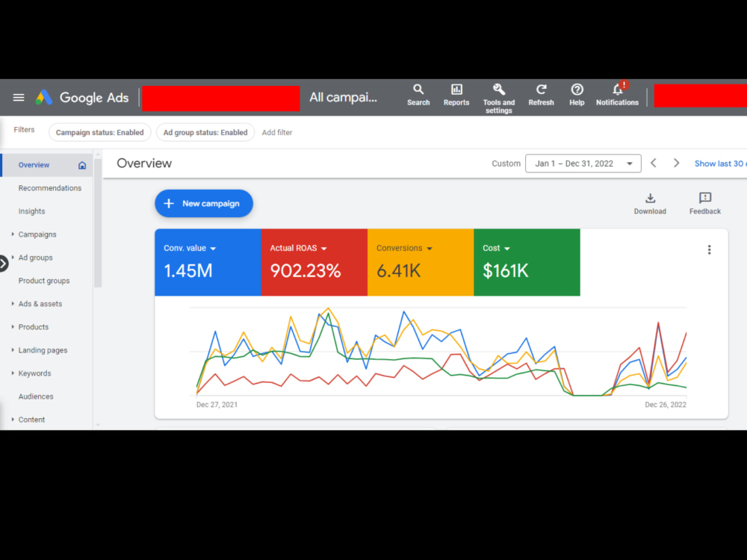View Notifications bell
This screenshot has height=560, width=747.
click(x=618, y=96)
